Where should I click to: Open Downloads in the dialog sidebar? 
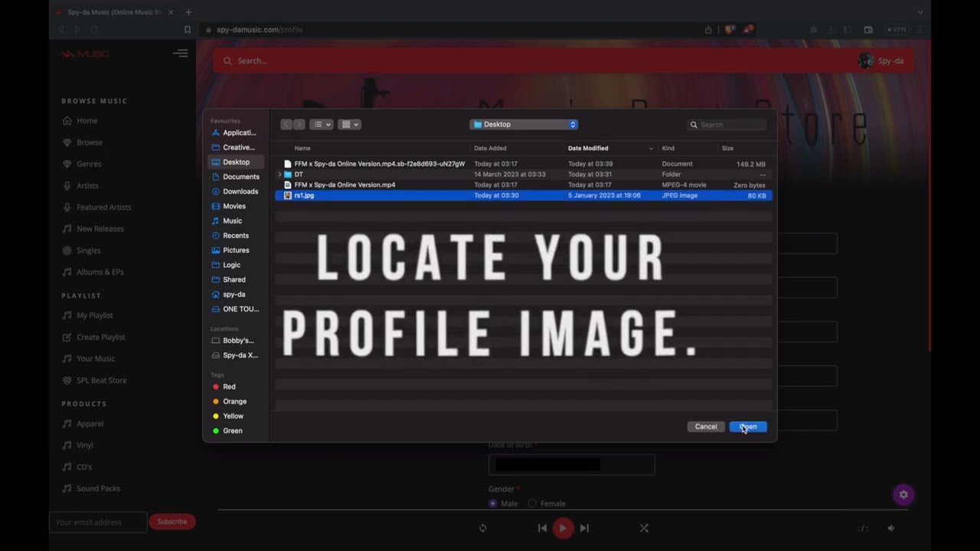236,191
